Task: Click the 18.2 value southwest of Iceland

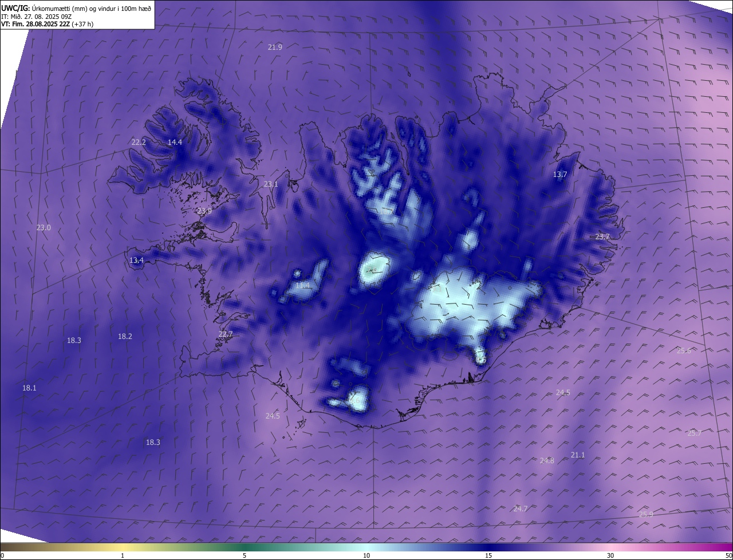Action: click(125, 336)
